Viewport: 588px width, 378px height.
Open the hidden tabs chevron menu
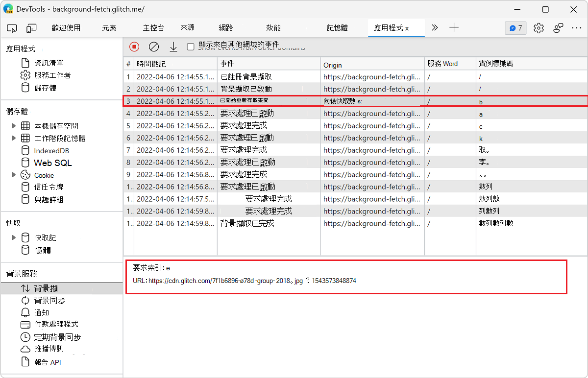434,28
